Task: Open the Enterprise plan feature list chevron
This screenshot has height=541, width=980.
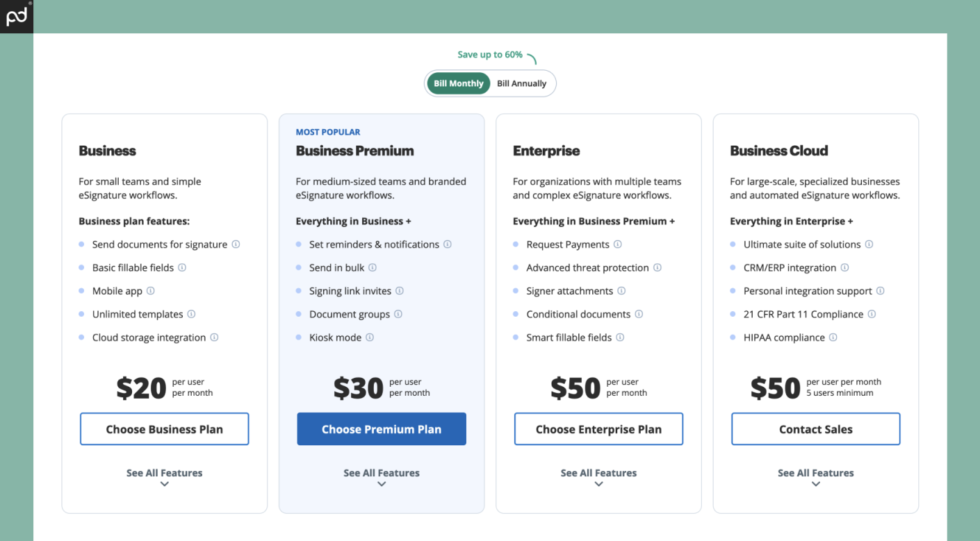Action: click(x=598, y=484)
